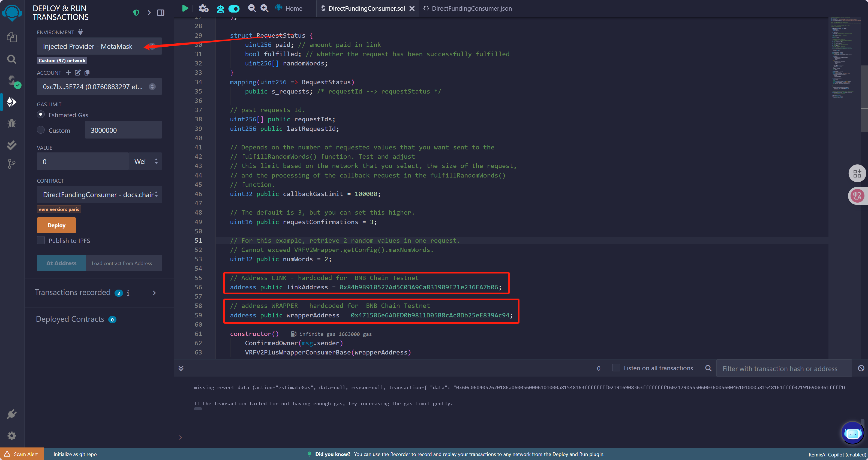Viewport: 868px width, 460px height.
Task: Click the grid-plus floating extension icon
Action: pyautogui.click(x=857, y=173)
